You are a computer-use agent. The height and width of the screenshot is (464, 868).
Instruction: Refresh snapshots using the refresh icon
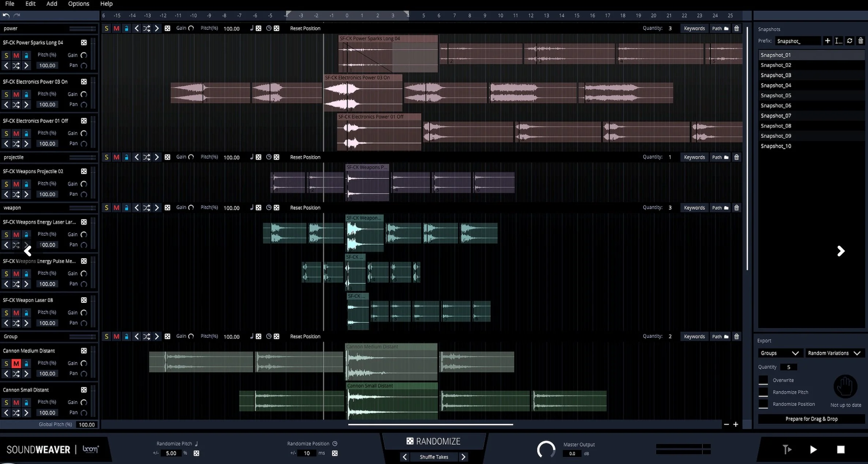coord(849,41)
